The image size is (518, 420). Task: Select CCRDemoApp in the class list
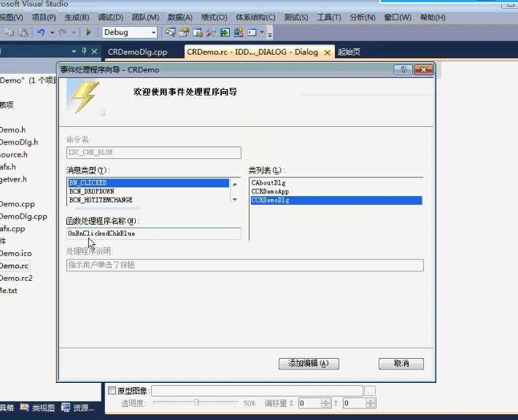coord(336,192)
